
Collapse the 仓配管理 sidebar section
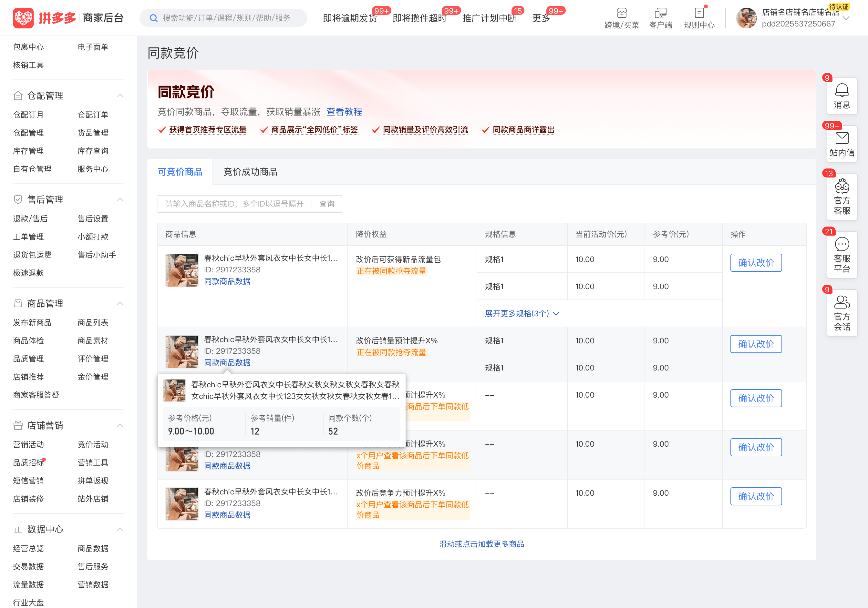click(x=120, y=96)
